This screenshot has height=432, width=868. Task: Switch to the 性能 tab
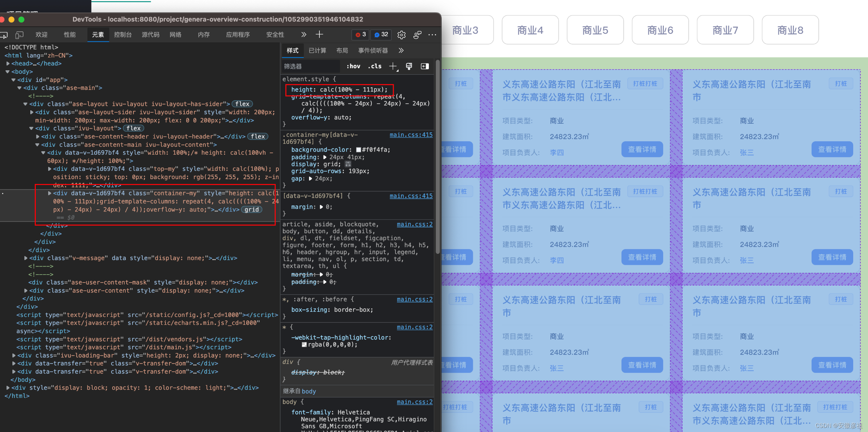click(x=70, y=35)
